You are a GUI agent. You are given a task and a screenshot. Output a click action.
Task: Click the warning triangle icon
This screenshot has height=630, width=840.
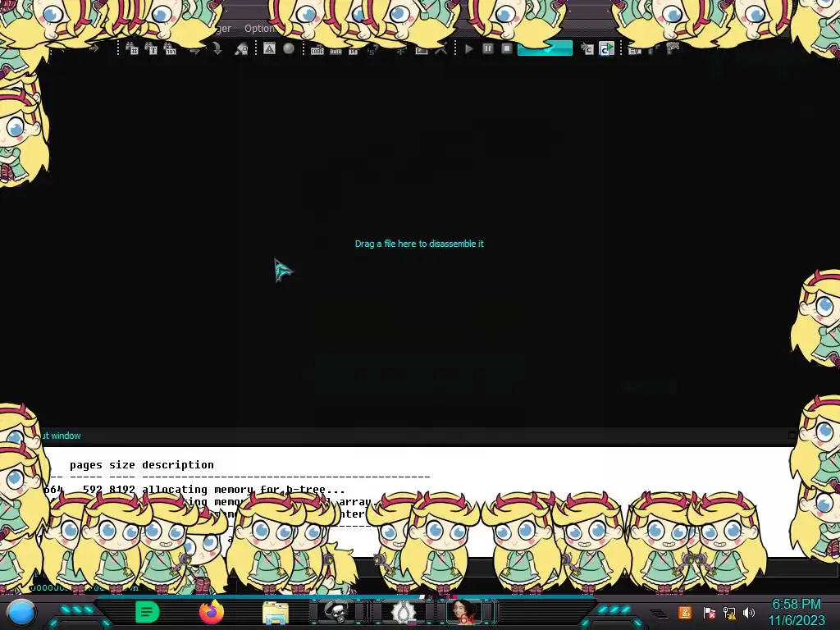point(269,48)
